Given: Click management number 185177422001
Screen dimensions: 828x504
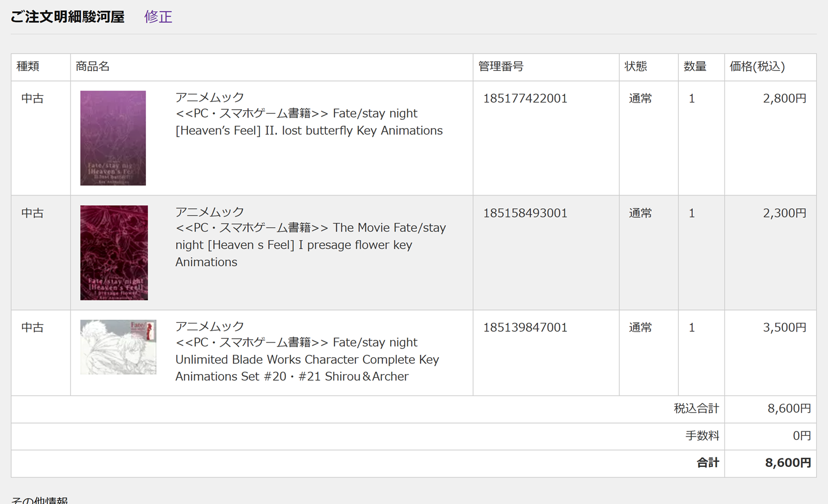Looking at the screenshot, I should tap(525, 98).
